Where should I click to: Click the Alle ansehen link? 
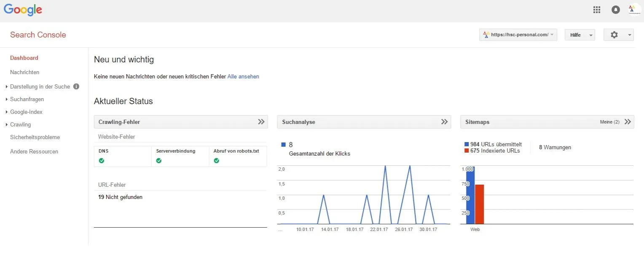(x=243, y=77)
